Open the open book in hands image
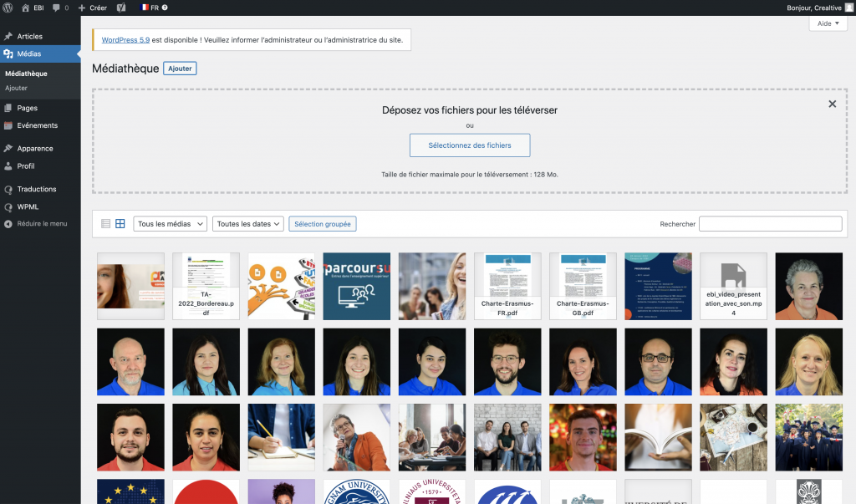This screenshot has width=856, height=504. (658, 437)
